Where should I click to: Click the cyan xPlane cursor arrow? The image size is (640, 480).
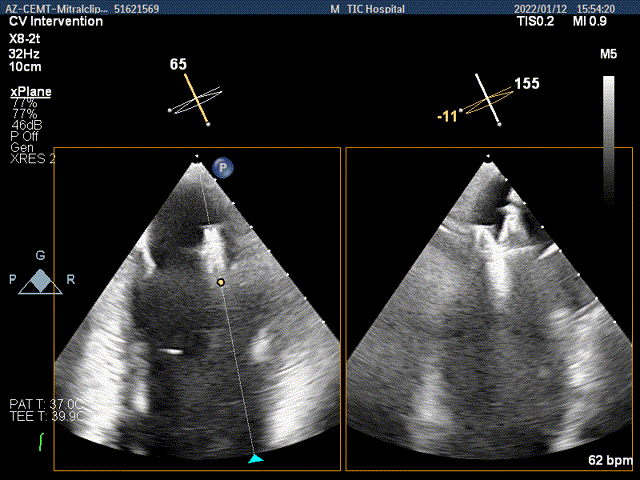point(256,458)
